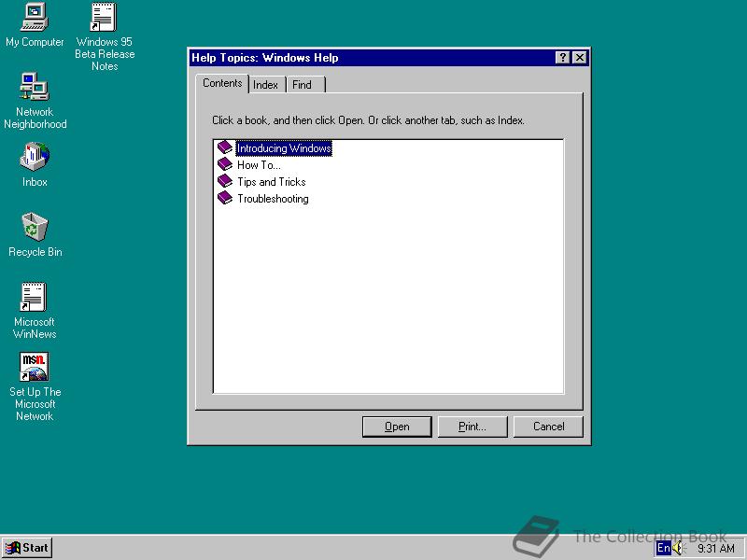Click the book icon beside Troubleshooting

225,198
